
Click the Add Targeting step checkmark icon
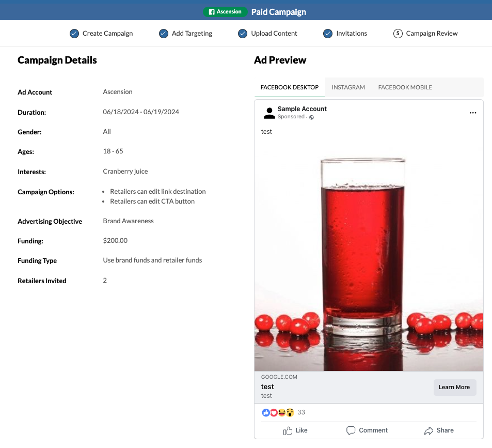[164, 33]
